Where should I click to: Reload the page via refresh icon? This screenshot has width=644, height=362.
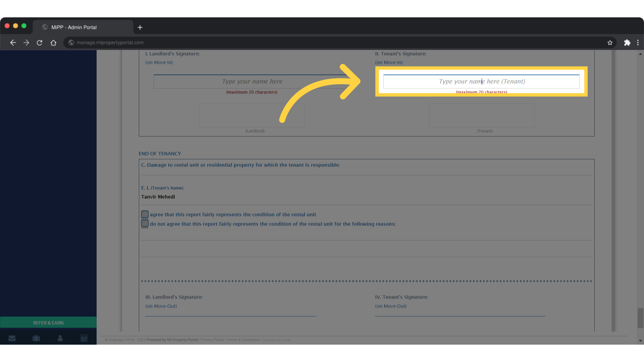[39, 43]
